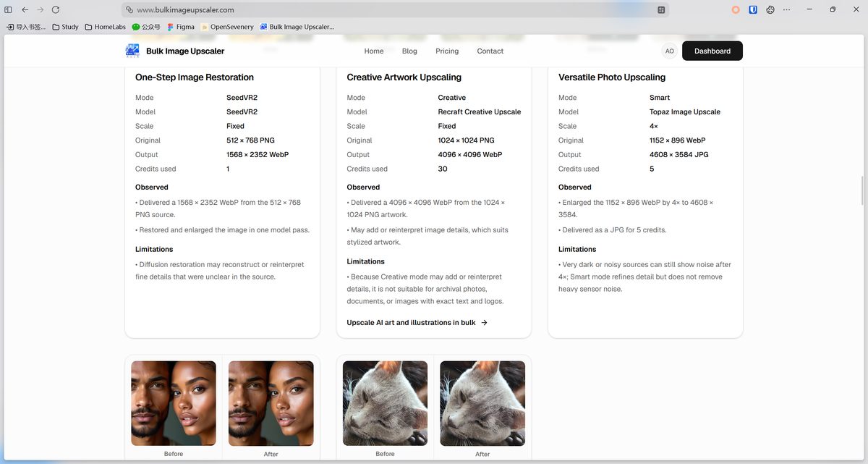
Task: Toggle the browser sidebar panel icon
Action: point(9,10)
